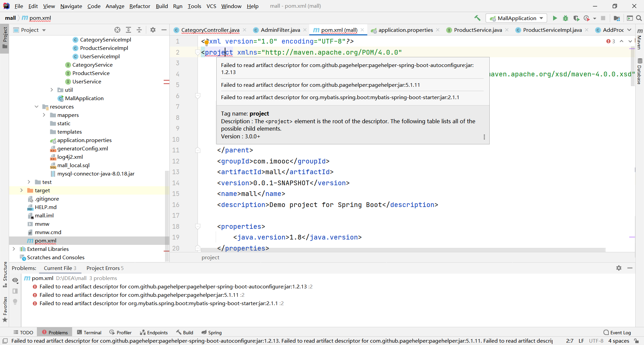Viewport: 644px width, 345px height.
Task: Click the 4 spaces indent setting
Action: pos(619,341)
